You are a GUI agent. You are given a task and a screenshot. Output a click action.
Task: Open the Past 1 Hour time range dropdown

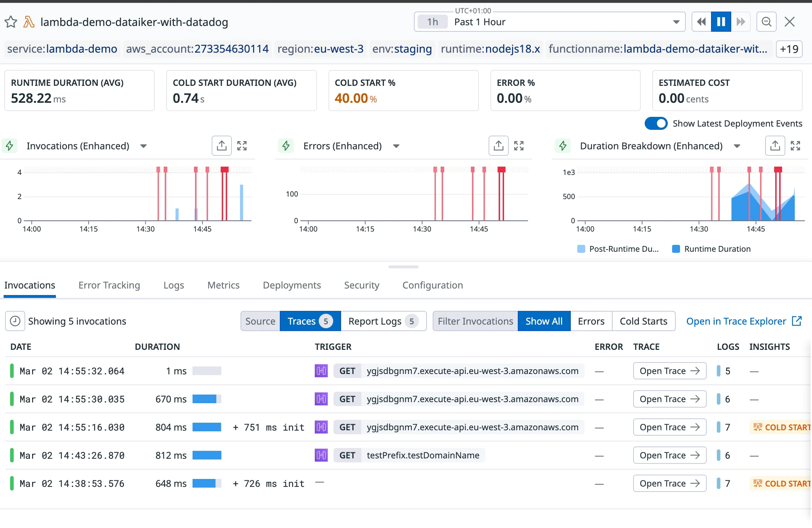pyautogui.click(x=676, y=22)
